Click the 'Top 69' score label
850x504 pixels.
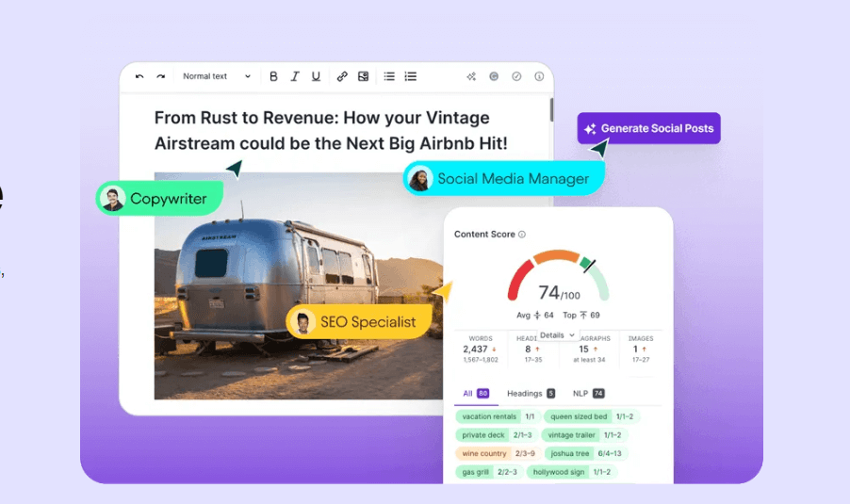pyautogui.click(x=581, y=316)
